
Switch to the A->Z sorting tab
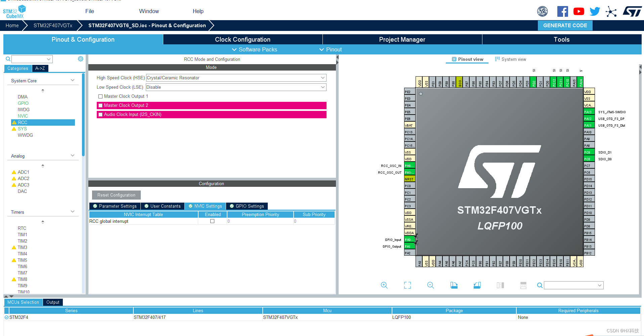[40, 68]
